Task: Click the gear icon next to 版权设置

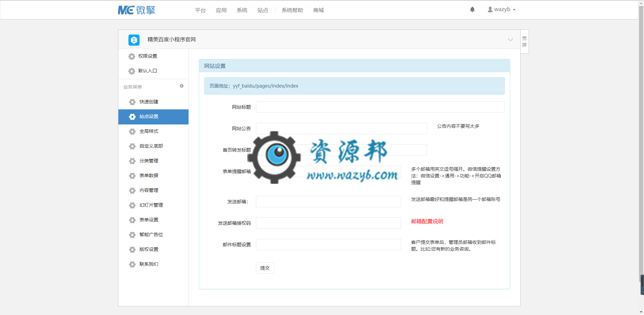Action: click(x=132, y=250)
